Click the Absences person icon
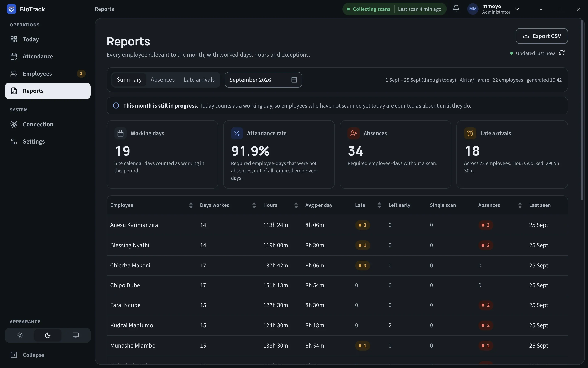The width and height of the screenshot is (588, 368). point(354,133)
